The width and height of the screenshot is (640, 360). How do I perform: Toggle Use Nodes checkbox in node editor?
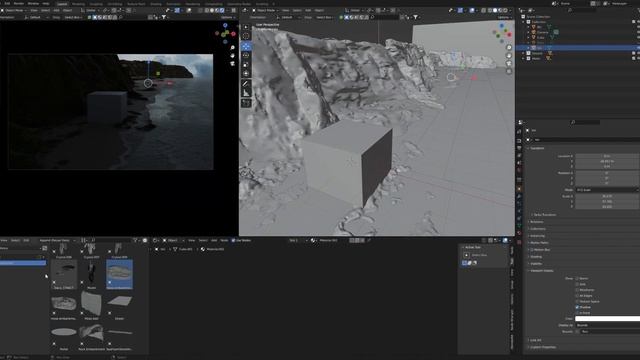[x=233, y=240]
